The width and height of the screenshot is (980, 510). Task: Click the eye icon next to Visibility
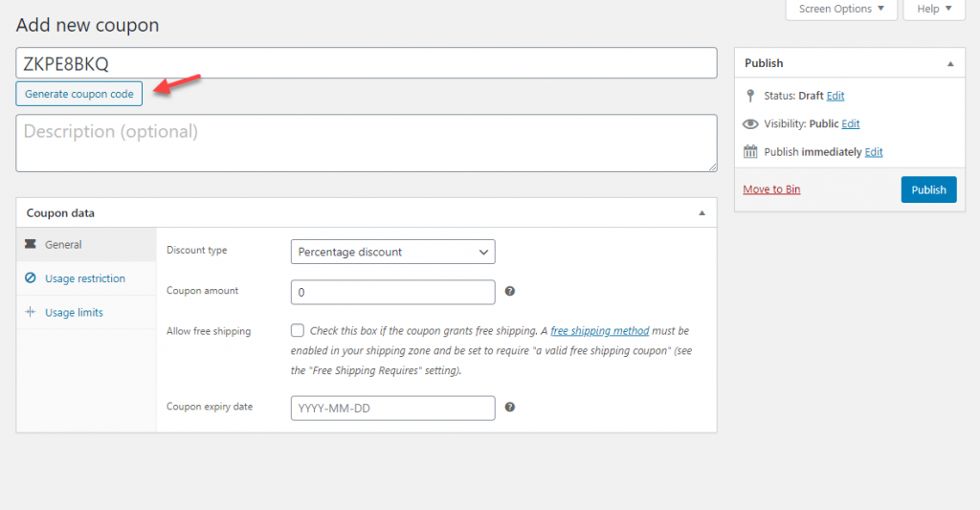click(x=750, y=123)
